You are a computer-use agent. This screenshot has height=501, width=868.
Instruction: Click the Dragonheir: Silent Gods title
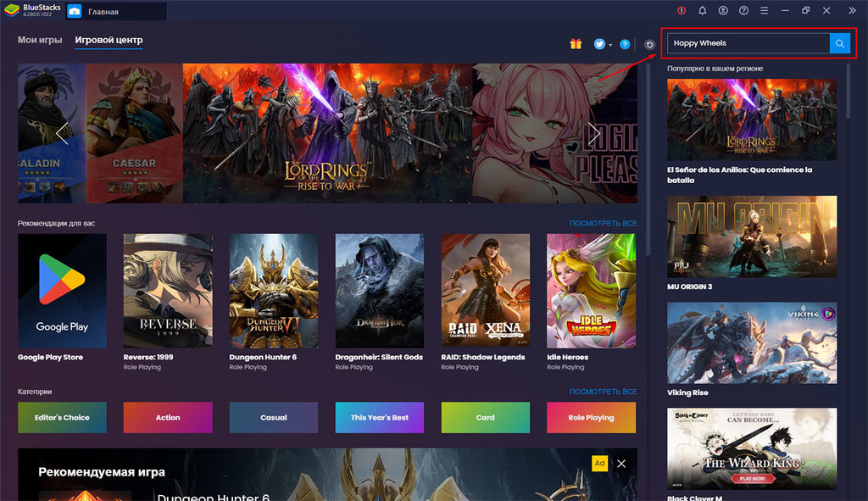click(x=379, y=357)
